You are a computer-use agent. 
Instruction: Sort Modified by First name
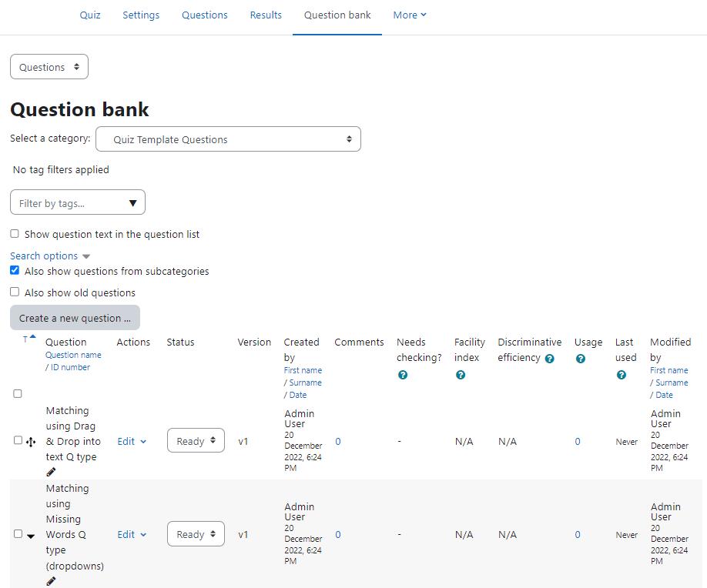(669, 370)
